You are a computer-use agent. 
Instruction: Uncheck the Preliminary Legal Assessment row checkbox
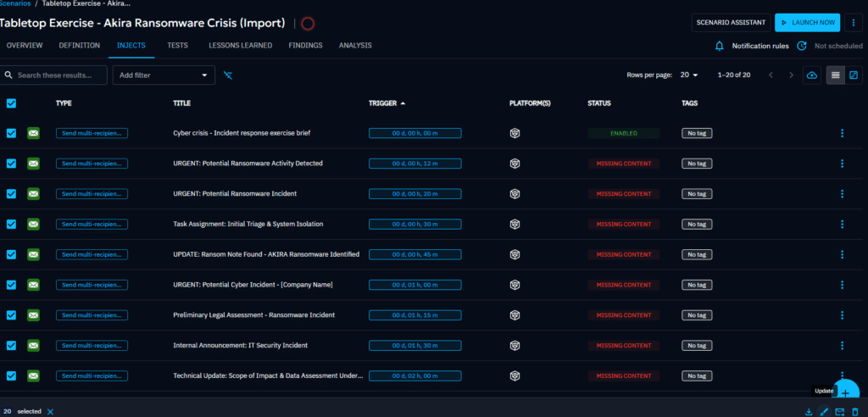11,315
